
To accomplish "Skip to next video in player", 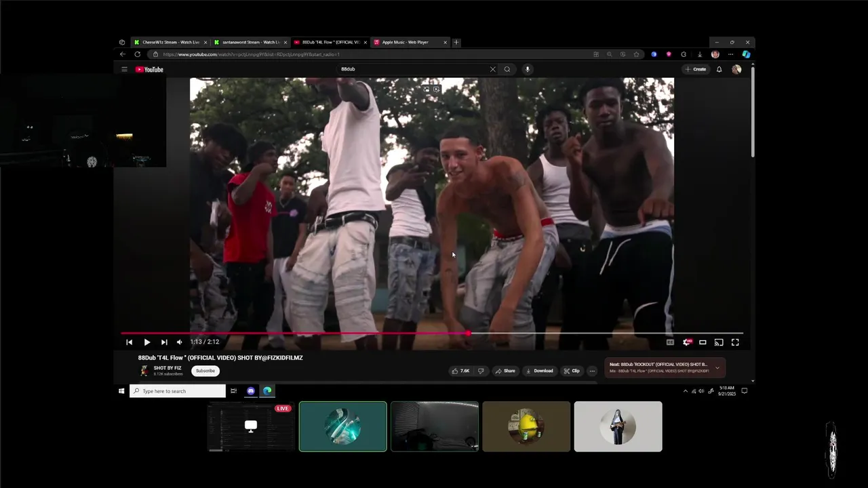I will coord(163,342).
